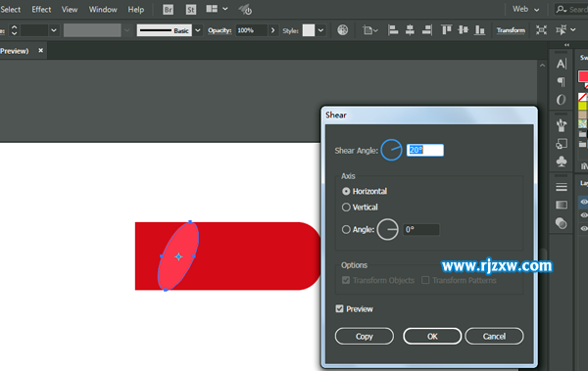The width and height of the screenshot is (588, 371).
Task: Align objects to vertical center
Action: tap(464, 30)
